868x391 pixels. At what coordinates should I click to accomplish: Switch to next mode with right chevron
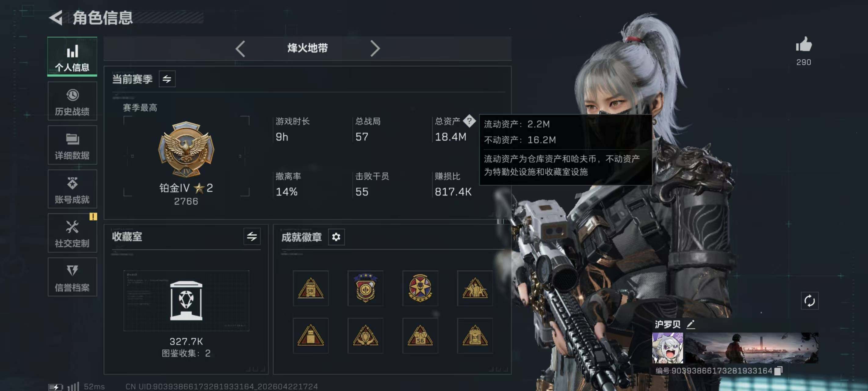tap(375, 49)
